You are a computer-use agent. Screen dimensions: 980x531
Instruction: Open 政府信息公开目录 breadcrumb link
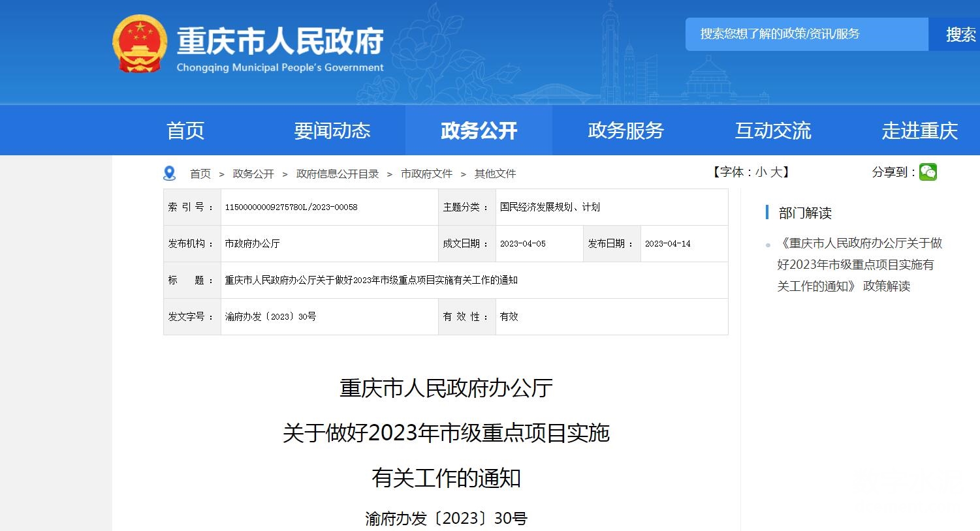tap(338, 174)
